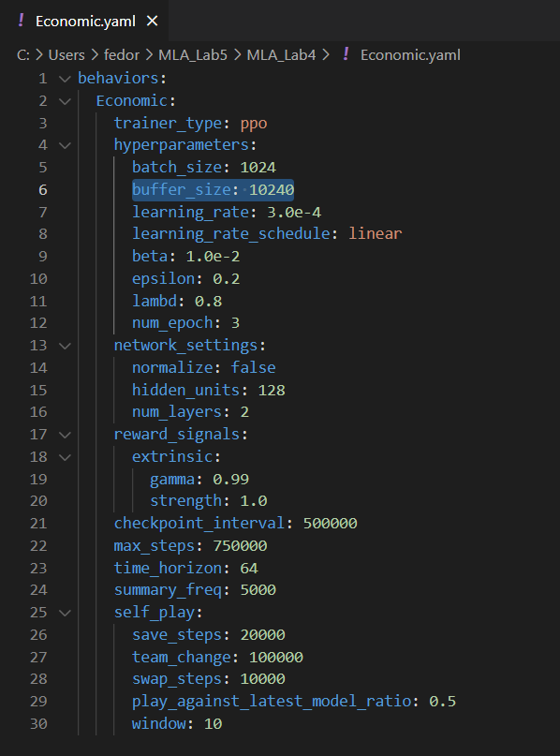Screen dimensions: 560x756
Task: Click the hidden_units value 128
Action: tap(272, 390)
